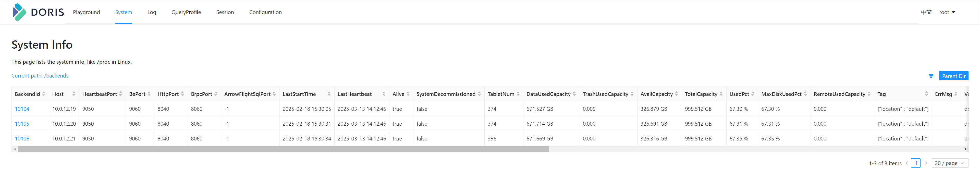Image resolution: width=980 pixels, height=186 pixels.
Task: Sort by Alive column arrows
Action: [x=408, y=94]
